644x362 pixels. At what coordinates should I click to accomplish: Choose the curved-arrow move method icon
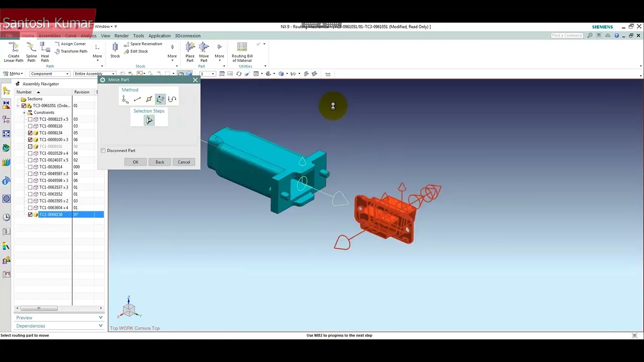(172, 99)
